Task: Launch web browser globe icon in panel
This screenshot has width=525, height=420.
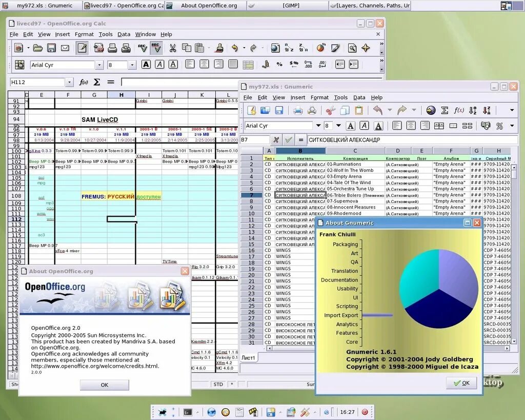Action: pyautogui.click(x=211, y=412)
